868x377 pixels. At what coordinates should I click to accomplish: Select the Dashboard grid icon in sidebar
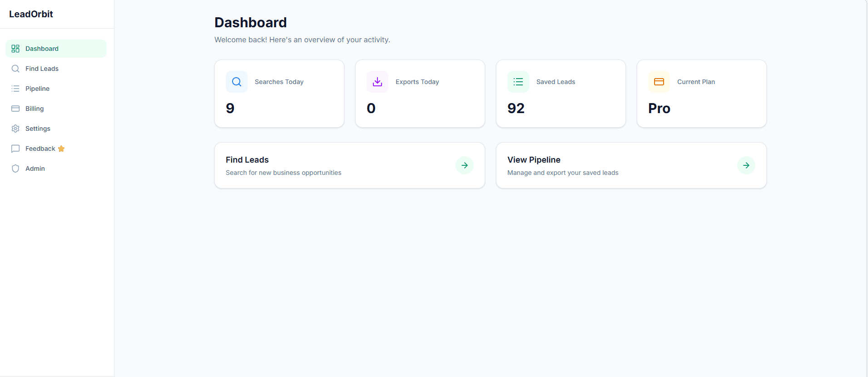(15, 48)
